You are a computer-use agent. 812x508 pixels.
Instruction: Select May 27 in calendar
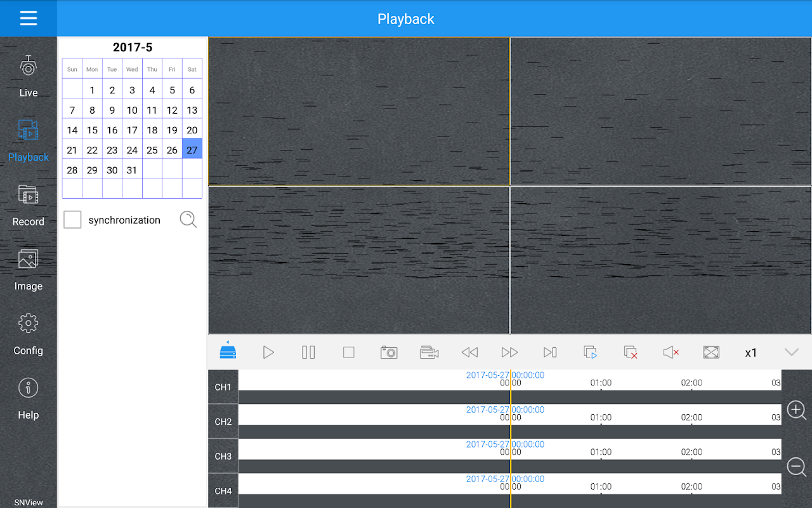point(192,150)
